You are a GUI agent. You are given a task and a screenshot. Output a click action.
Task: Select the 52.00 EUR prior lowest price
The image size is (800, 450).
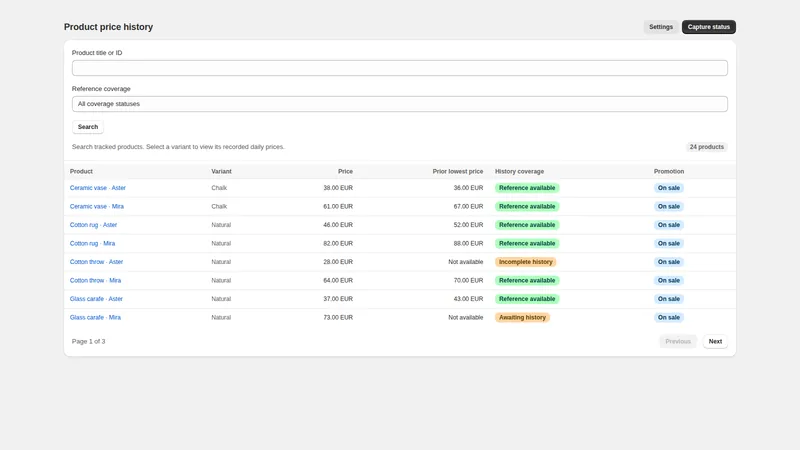point(468,225)
